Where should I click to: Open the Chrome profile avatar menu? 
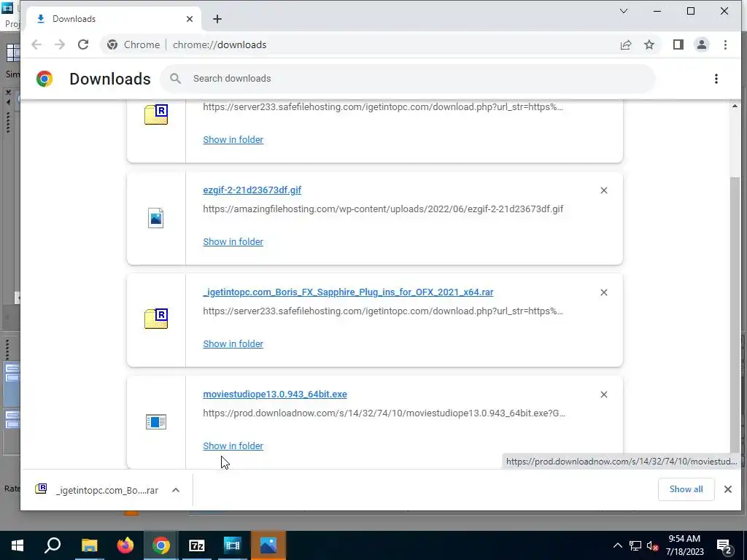701,44
